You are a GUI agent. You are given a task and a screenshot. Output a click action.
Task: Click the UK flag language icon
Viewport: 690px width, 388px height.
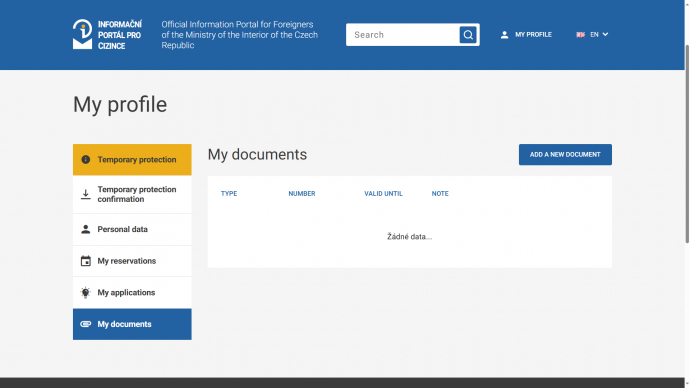(x=580, y=35)
